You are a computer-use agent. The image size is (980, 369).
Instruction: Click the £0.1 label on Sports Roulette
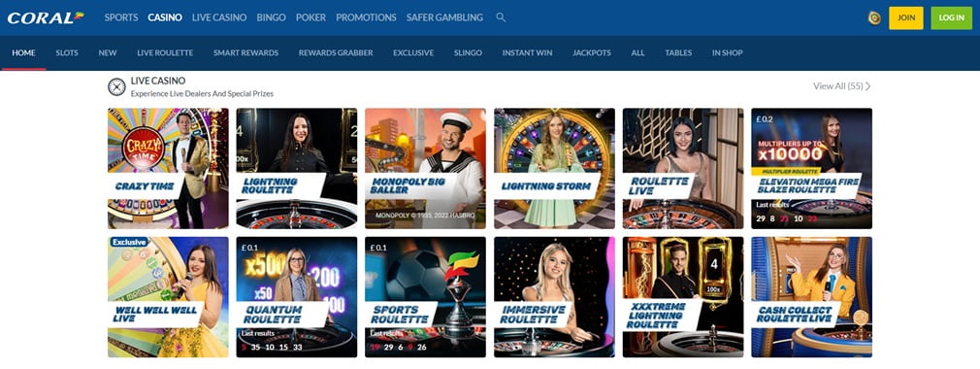[x=377, y=247]
